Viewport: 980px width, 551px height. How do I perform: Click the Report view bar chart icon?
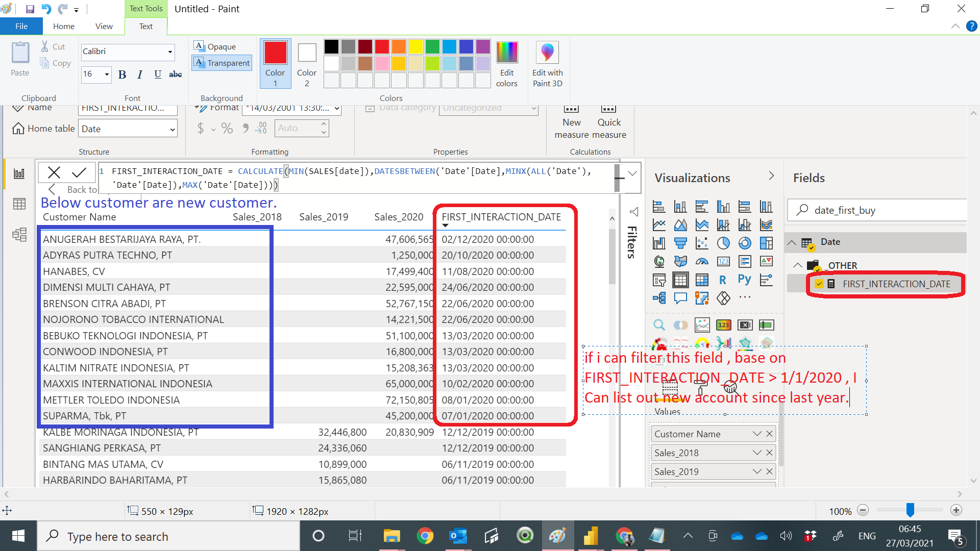(19, 174)
